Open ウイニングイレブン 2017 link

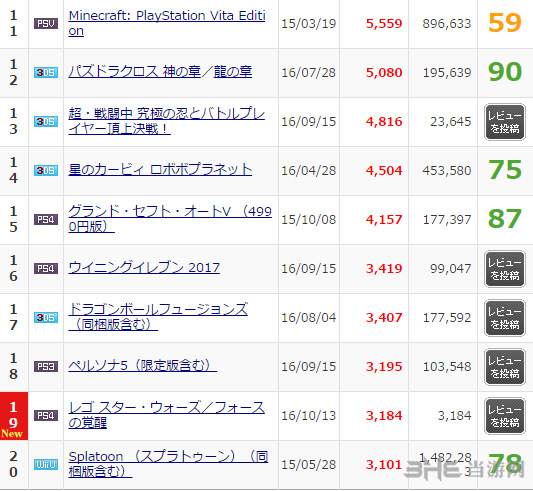(144, 268)
